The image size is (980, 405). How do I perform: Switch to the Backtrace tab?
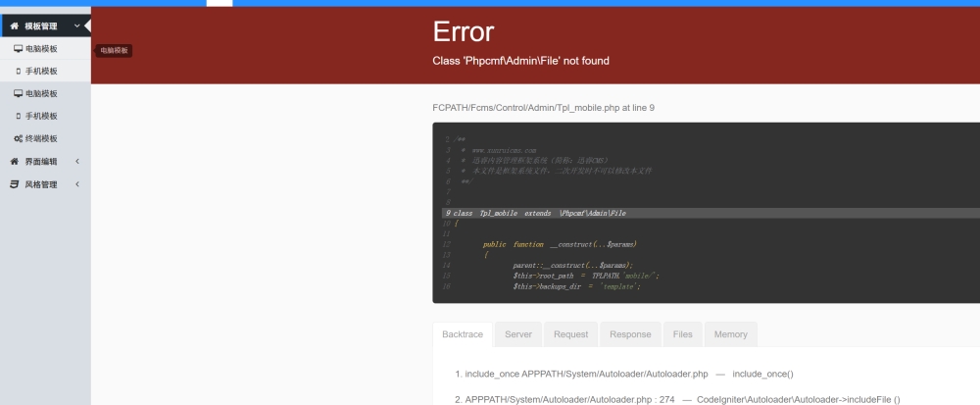pos(462,334)
